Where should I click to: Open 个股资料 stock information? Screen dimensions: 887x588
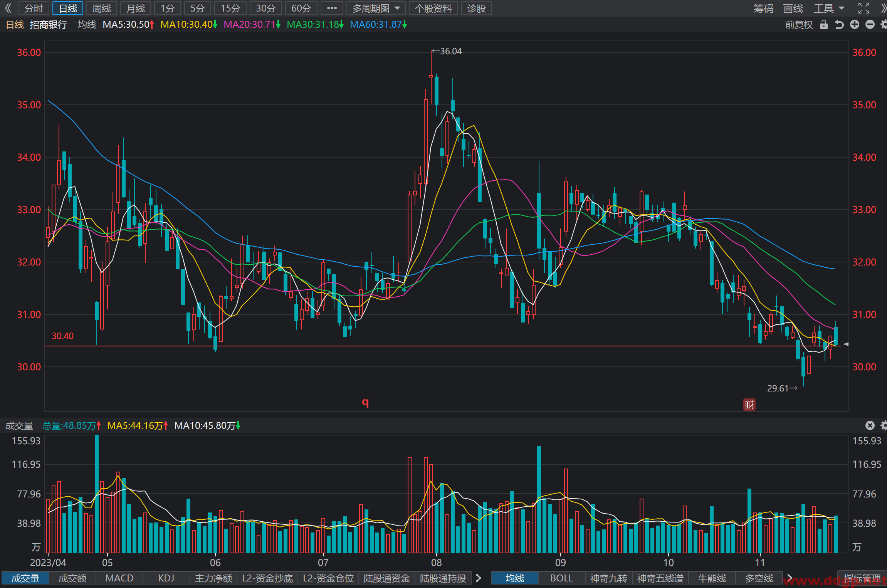[x=433, y=8]
